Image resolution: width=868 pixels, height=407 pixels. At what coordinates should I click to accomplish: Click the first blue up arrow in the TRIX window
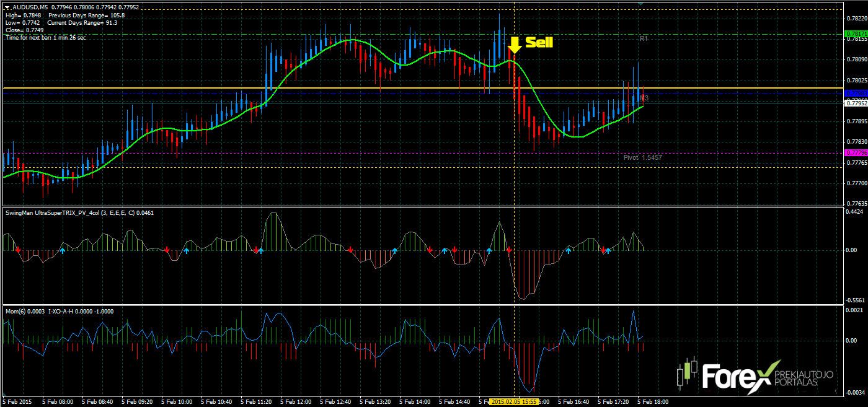[63, 250]
